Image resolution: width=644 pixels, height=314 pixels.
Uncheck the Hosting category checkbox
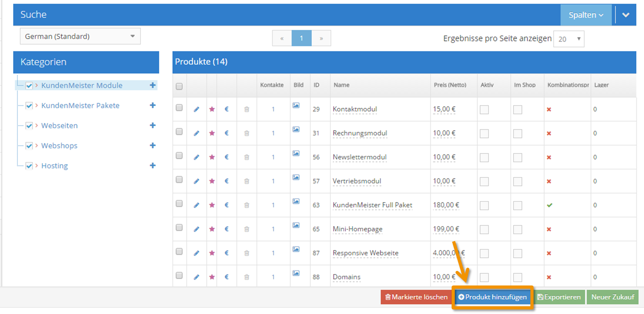tap(29, 166)
